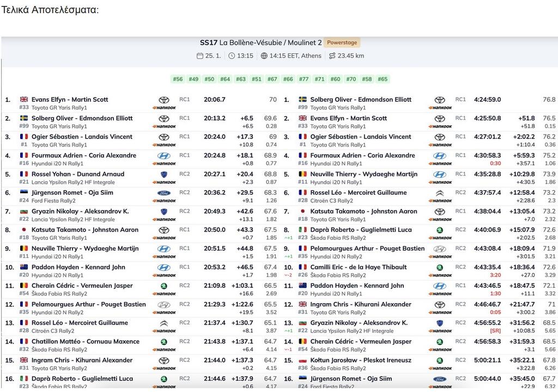558x392 pixels.
Task: Click the Hankook logo in Rossel Yohan's row
Action: [164, 182]
